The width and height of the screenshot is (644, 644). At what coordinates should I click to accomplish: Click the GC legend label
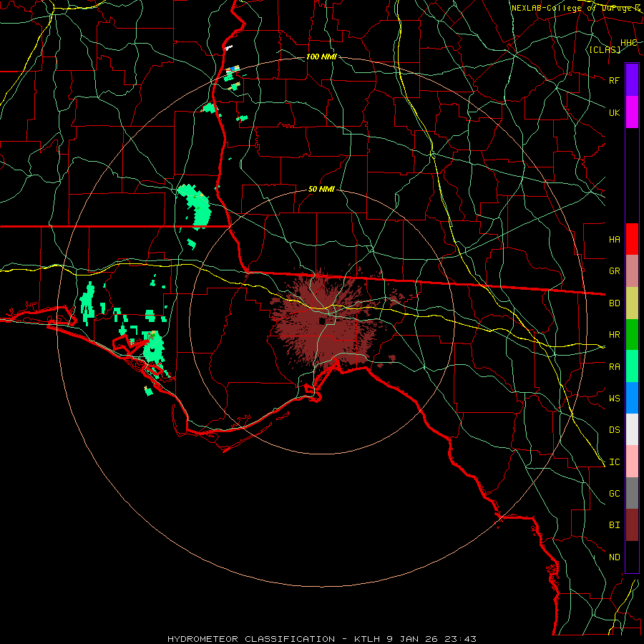point(615,494)
